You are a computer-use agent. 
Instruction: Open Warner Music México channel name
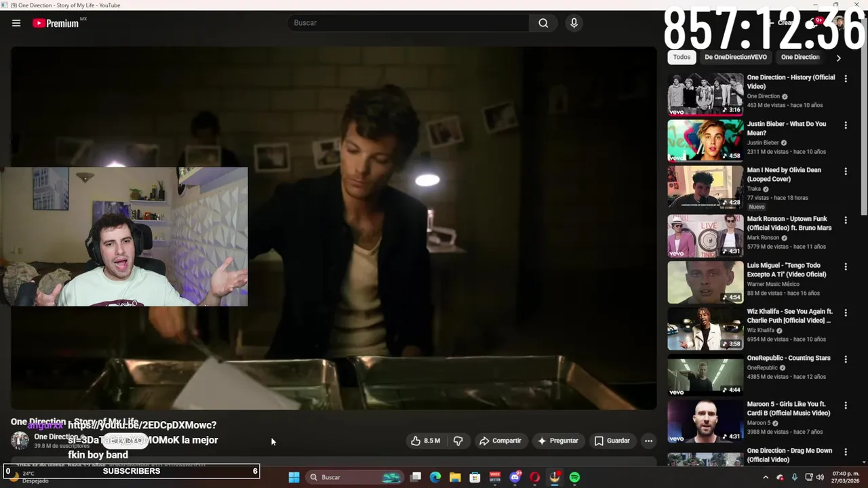[773, 284]
